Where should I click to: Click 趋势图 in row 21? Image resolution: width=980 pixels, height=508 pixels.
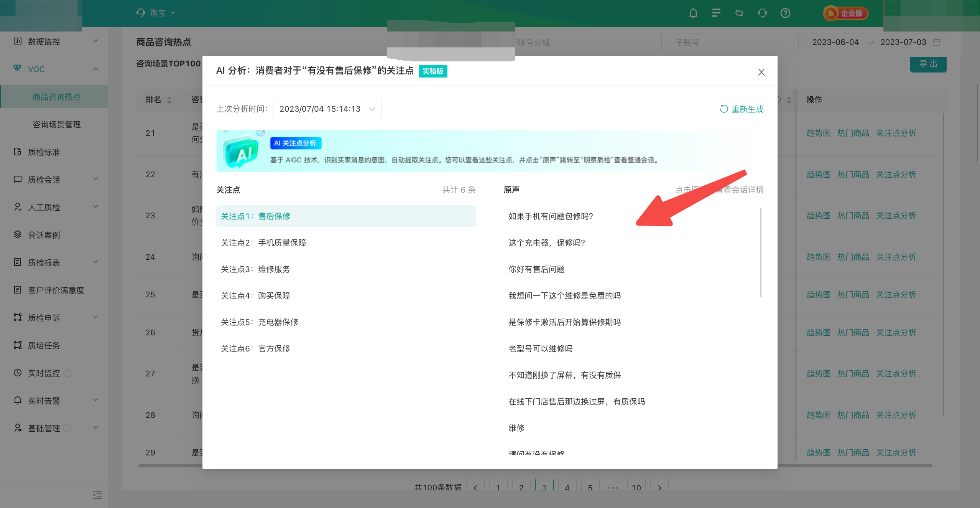(x=819, y=133)
